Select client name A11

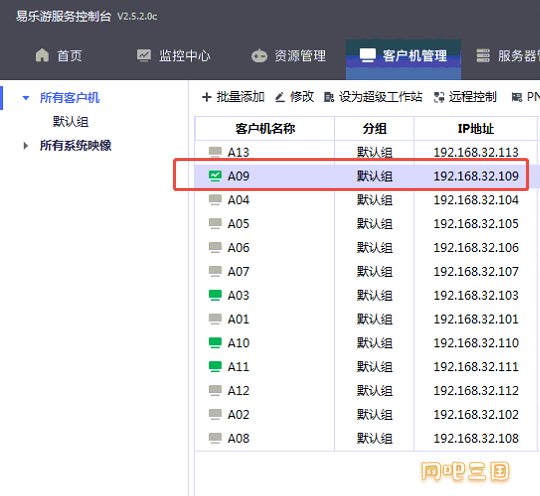click(238, 366)
